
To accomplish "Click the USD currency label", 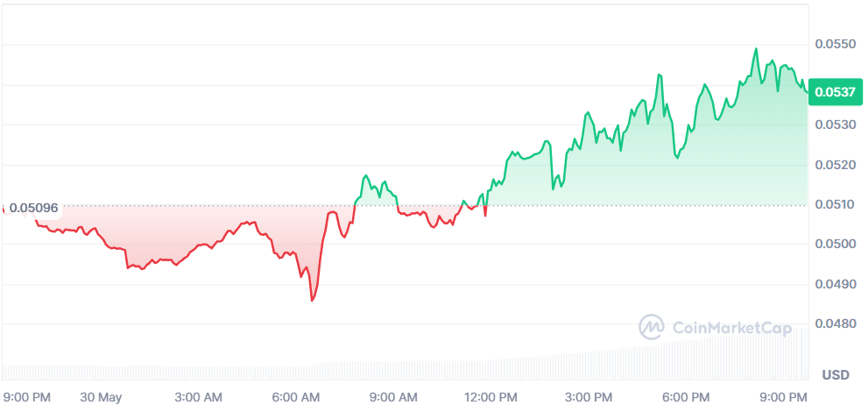I will (x=836, y=375).
